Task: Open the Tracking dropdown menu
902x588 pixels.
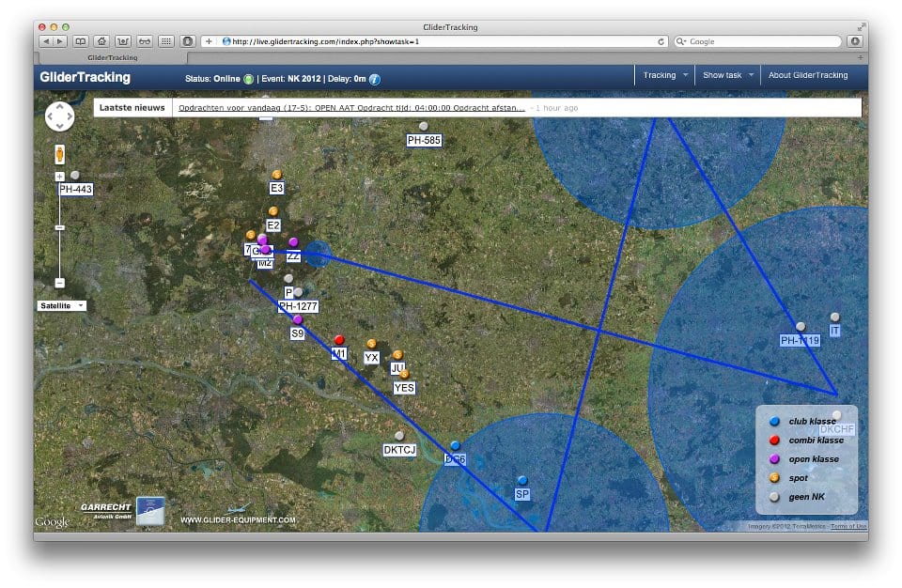Action: [x=665, y=75]
